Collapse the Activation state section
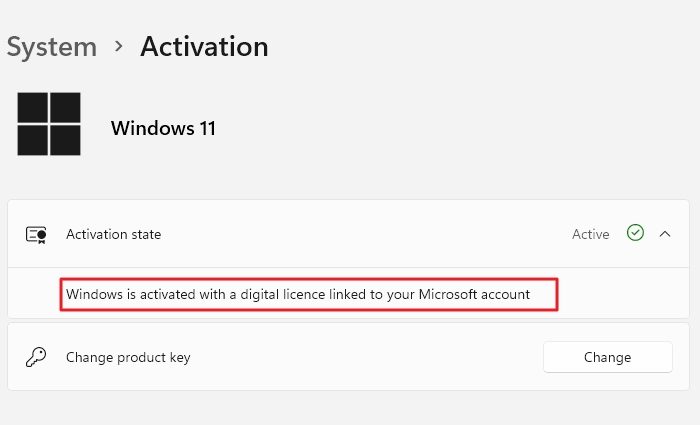Screen dimensions: 700x425 tap(666, 233)
